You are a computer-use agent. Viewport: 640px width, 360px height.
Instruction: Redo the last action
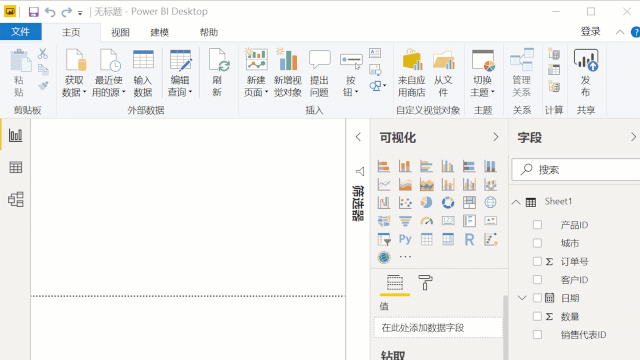67,12
